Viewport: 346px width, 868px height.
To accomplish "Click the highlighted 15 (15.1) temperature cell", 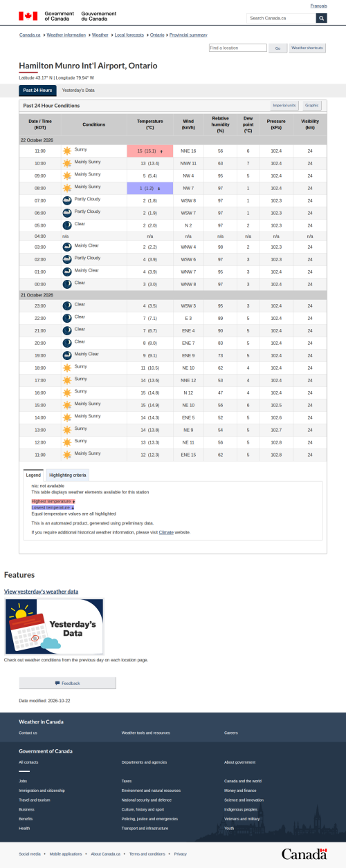I will tap(150, 151).
